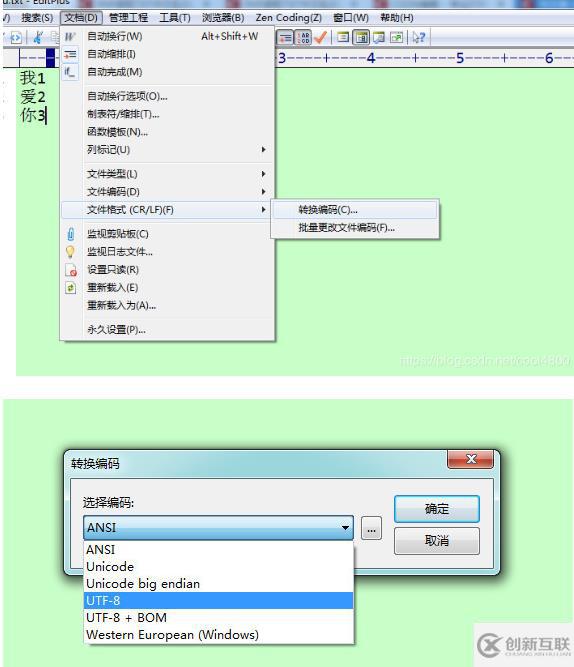The width and height of the screenshot is (574, 667).
Task: Select 批量更改文件编码(F)... submenu item
Action: point(355,228)
